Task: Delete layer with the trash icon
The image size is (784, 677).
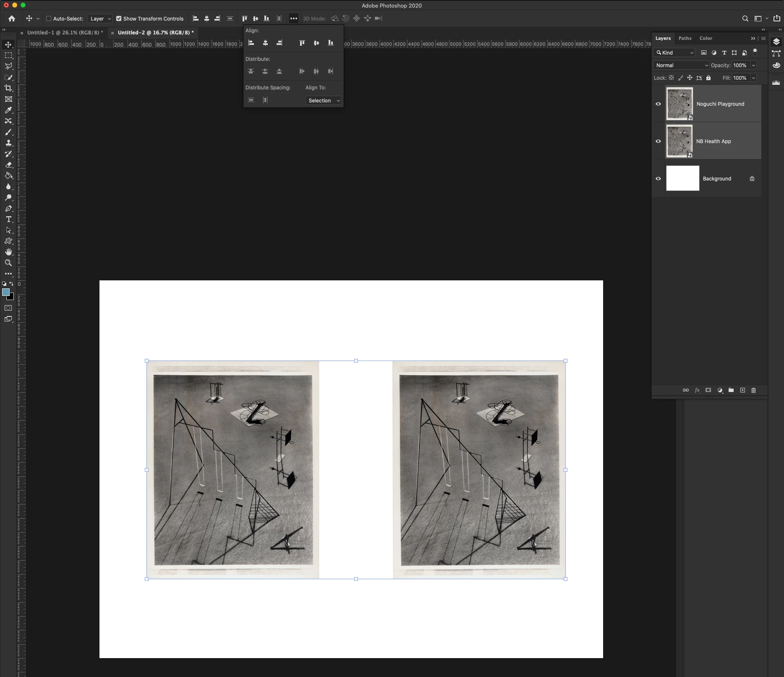Action: (x=753, y=390)
